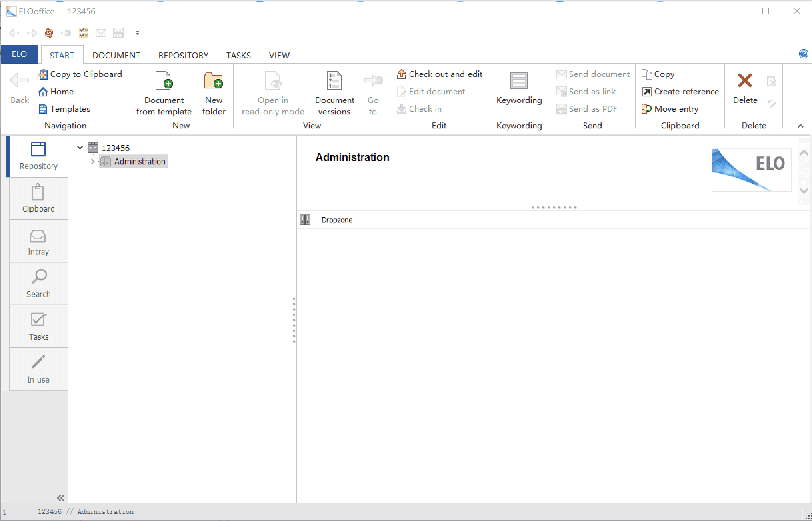Expand the Administration tree node
The width and height of the screenshot is (812, 521).
(93, 162)
